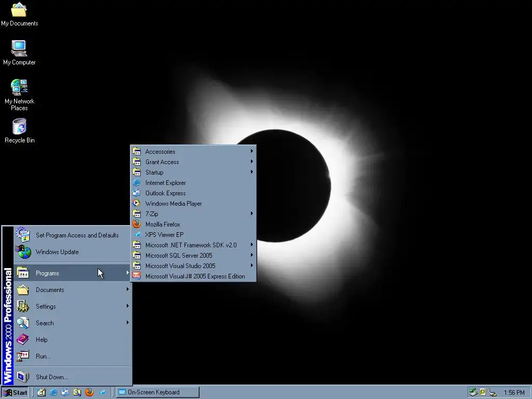Click the 1:56 PM clock

point(514,393)
